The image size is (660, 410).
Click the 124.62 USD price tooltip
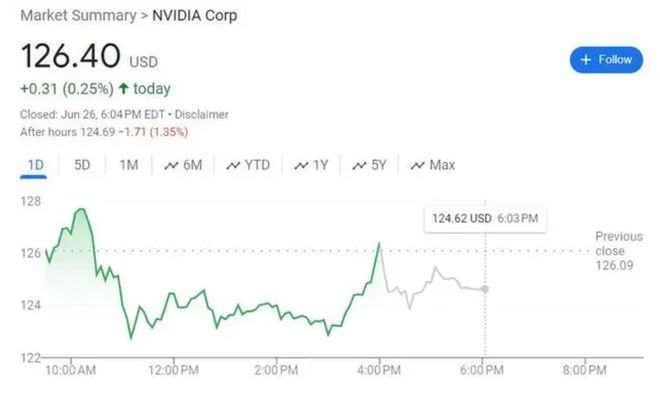[x=485, y=218]
